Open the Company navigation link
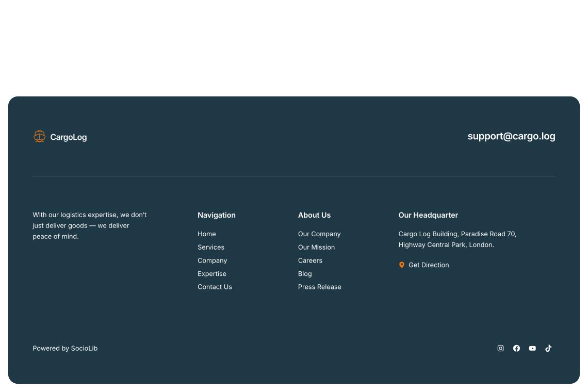Screen dimensions: 588x392 (x=212, y=260)
